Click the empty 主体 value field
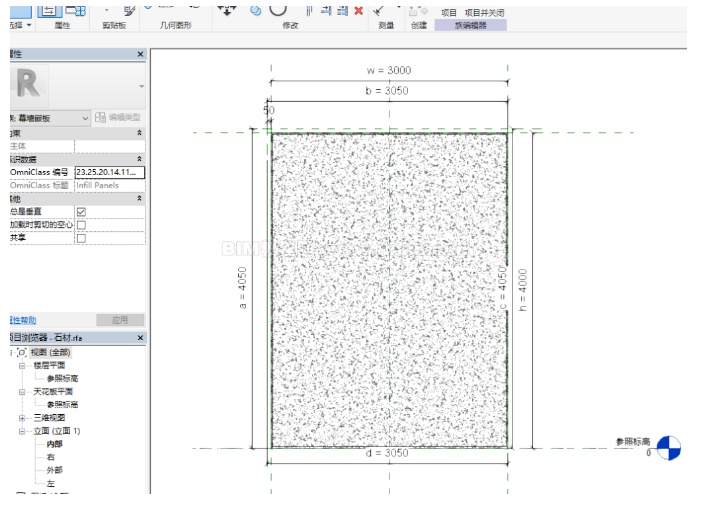 click(x=110, y=146)
